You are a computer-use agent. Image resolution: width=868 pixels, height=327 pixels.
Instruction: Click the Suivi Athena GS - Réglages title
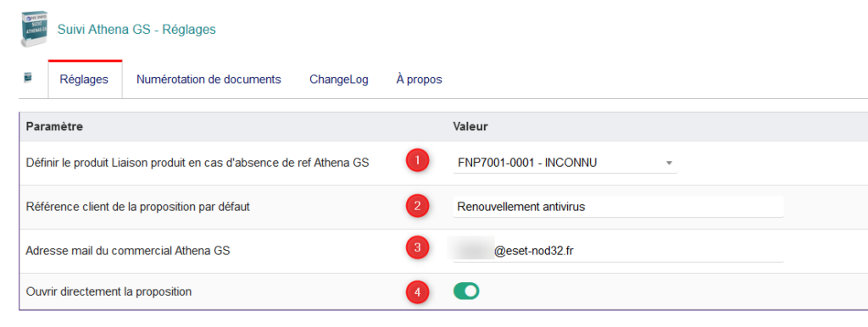pyautogui.click(x=136, y=30)
